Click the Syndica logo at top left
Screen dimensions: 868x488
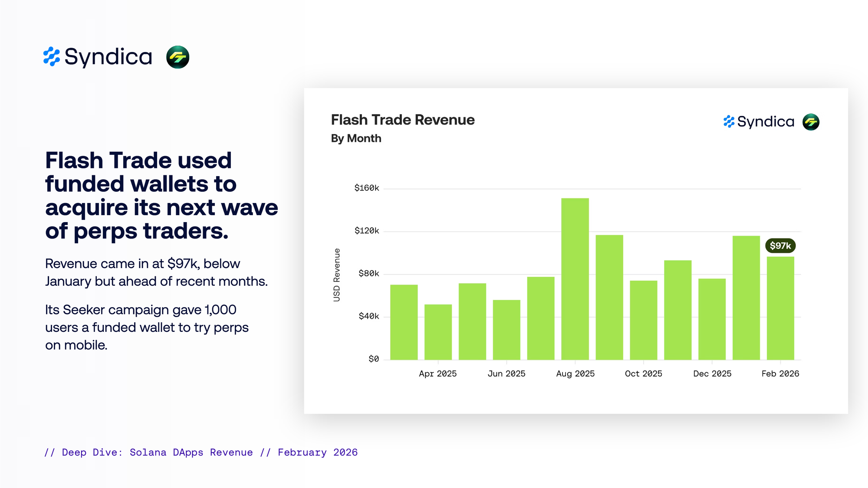(x=98, y=57)
